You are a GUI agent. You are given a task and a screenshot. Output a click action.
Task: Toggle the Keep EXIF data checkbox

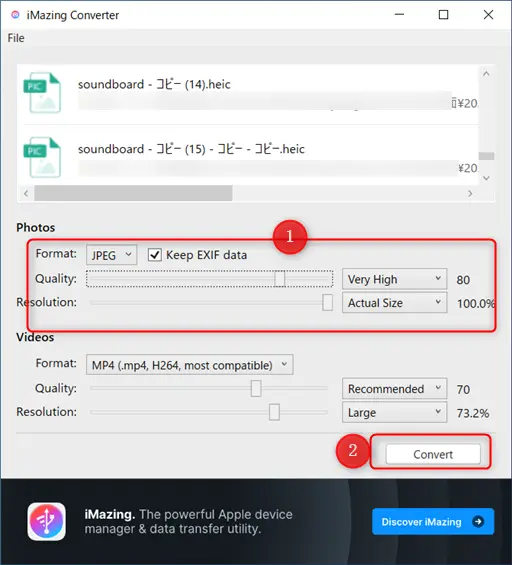(x=155, y=255)
